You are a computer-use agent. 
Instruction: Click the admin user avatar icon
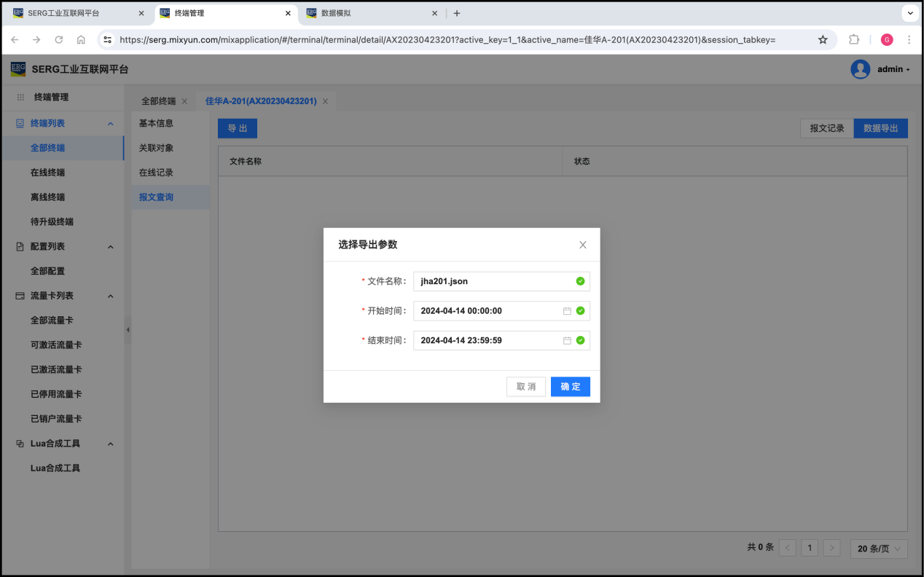[860, 69]
